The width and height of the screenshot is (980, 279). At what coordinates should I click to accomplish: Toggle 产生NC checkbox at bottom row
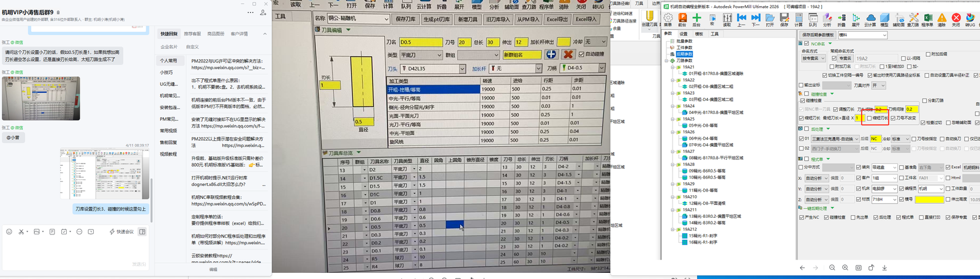pyautogui.click(x=802, y=217)
